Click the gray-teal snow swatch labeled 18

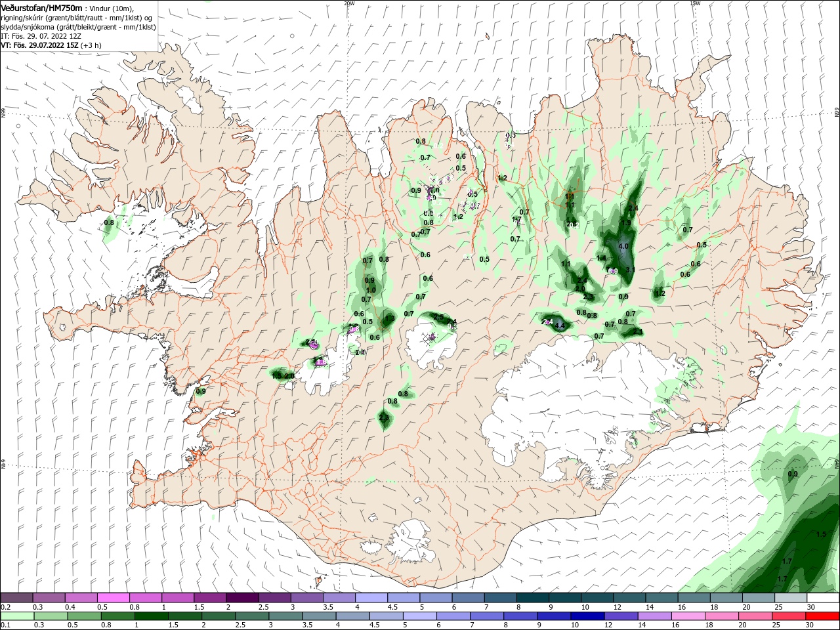coord(726,597)
